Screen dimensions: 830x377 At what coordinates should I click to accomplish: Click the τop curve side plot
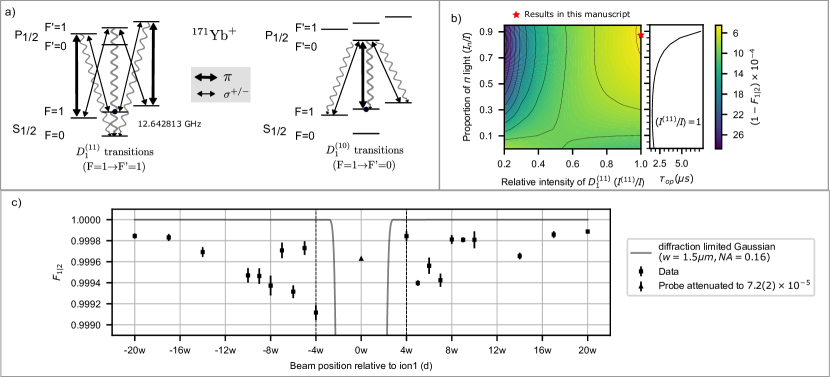[x=674, y=86]
